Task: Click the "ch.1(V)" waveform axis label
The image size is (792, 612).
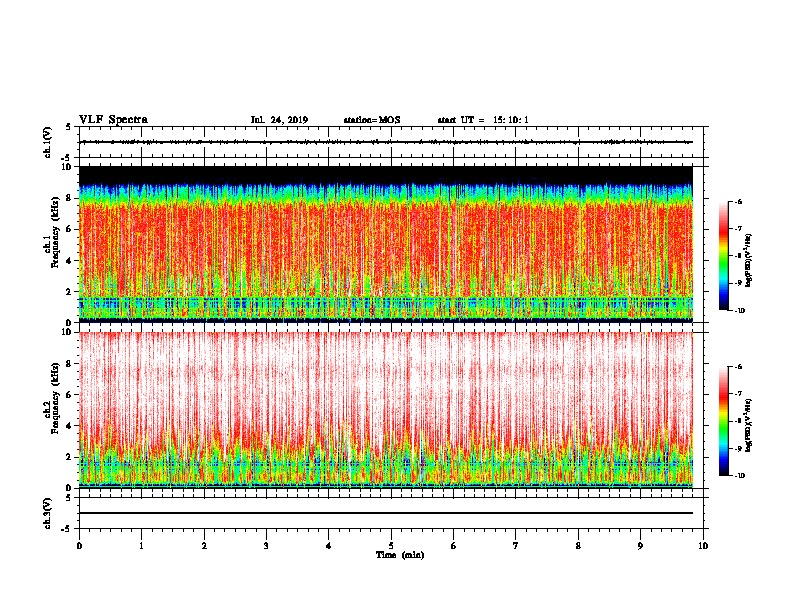Action: tap(47, 142)
